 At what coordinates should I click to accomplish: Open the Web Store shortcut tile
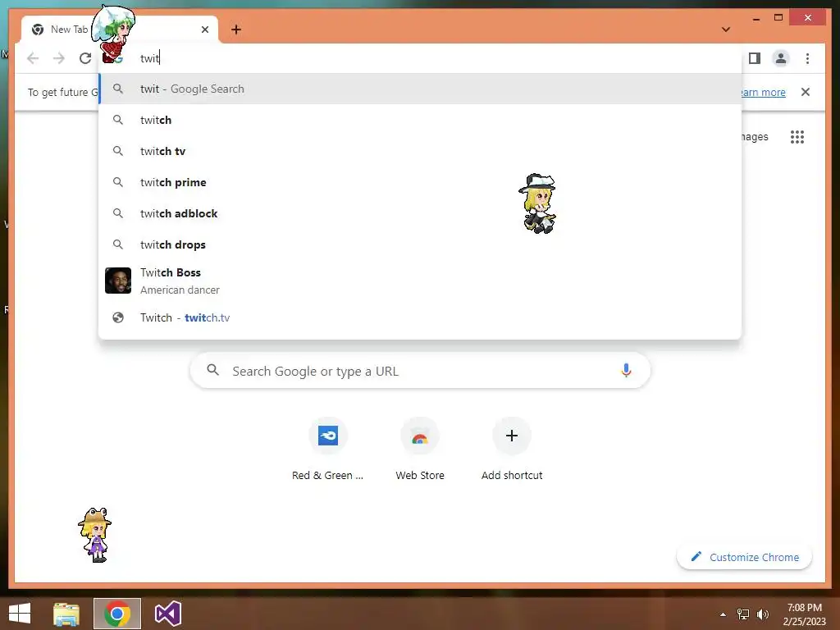click(x=420, y=450)
